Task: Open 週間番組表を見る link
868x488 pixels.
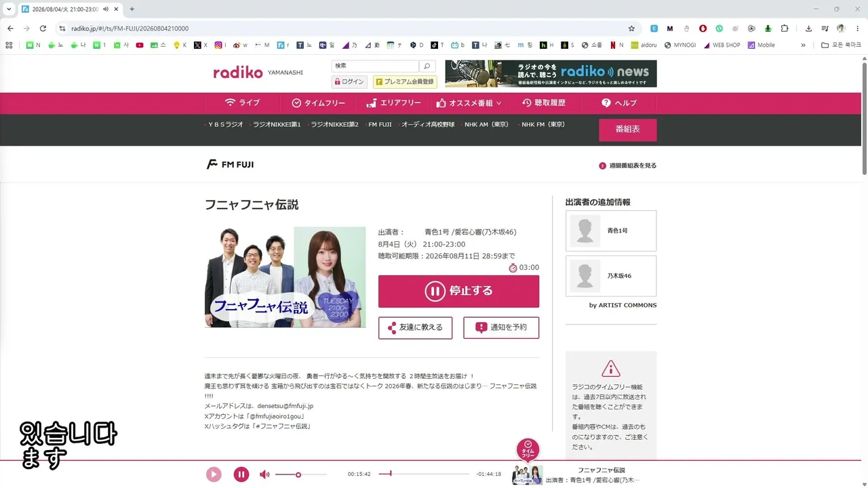Action: 627,165
